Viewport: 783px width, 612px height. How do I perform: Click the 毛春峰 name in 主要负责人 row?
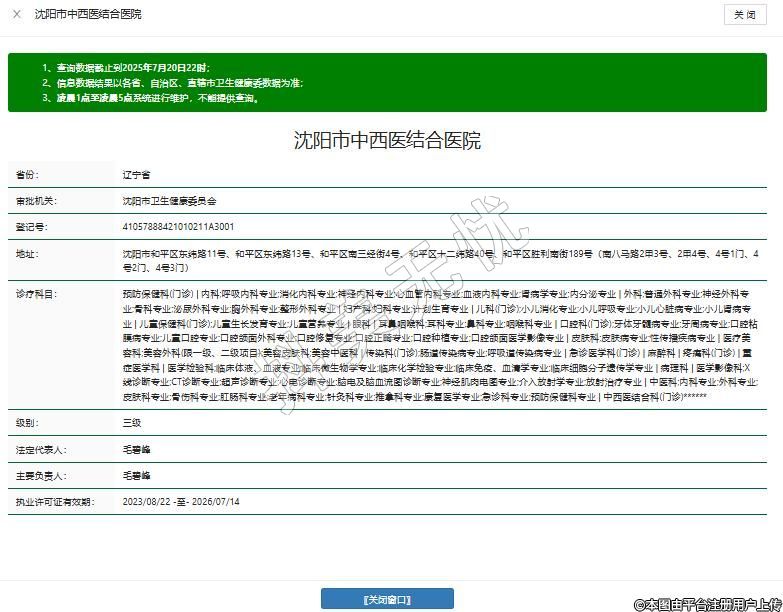click(135, 475)
